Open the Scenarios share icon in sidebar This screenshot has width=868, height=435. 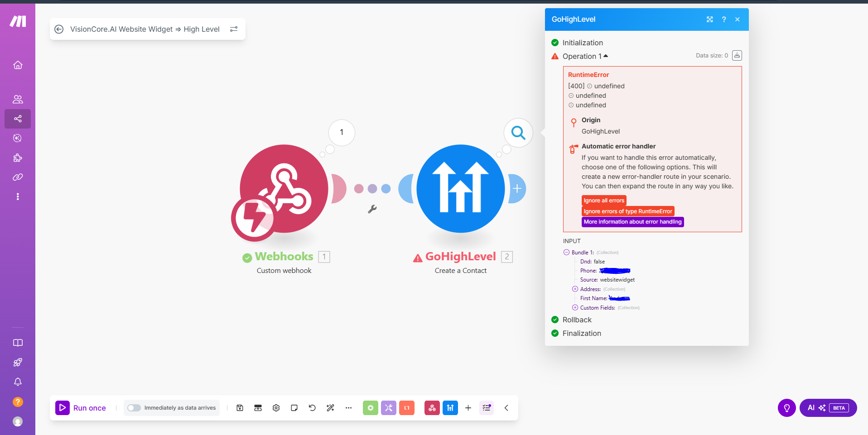pyautogui.click(x=18, y=119)
